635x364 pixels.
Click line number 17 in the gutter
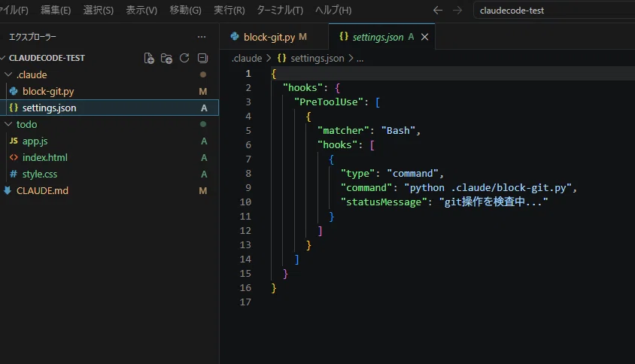coord(245,302)
